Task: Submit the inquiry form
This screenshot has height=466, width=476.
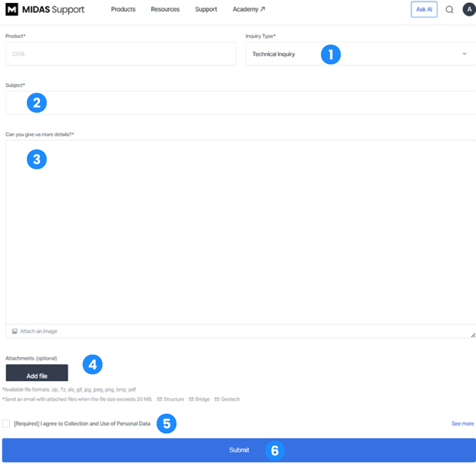Action: (239, 450)
